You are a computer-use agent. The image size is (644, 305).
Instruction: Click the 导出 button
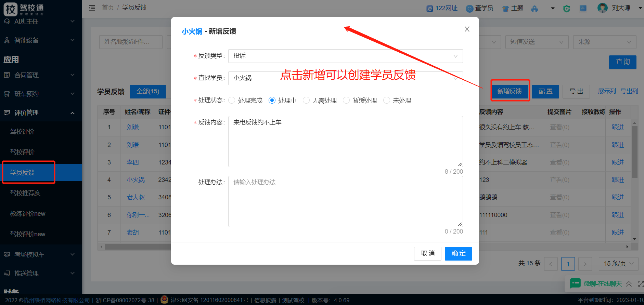click(576, 92)
